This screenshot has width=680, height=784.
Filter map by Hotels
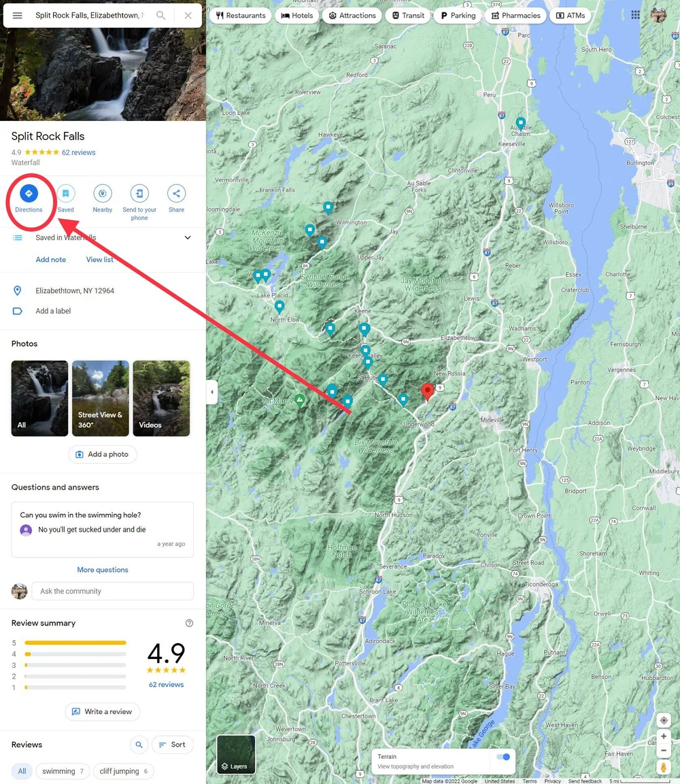297,16
